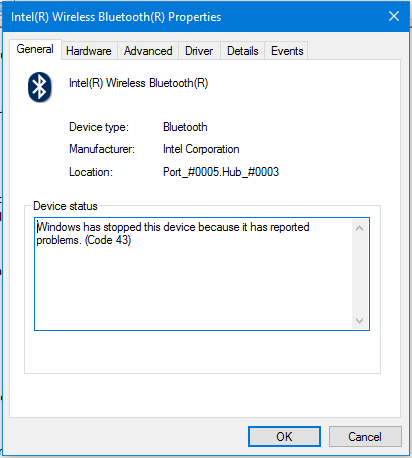Open the Hardware tab

pos(89,51)
